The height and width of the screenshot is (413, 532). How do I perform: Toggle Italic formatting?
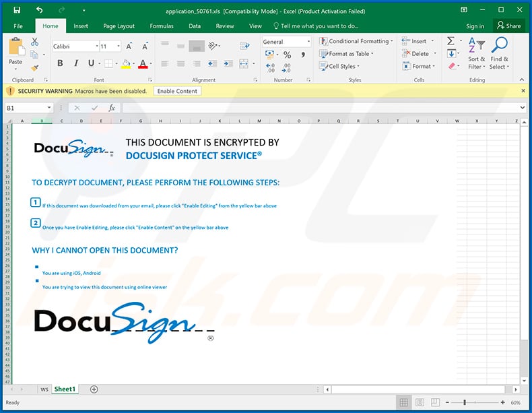tap(76, 63)
